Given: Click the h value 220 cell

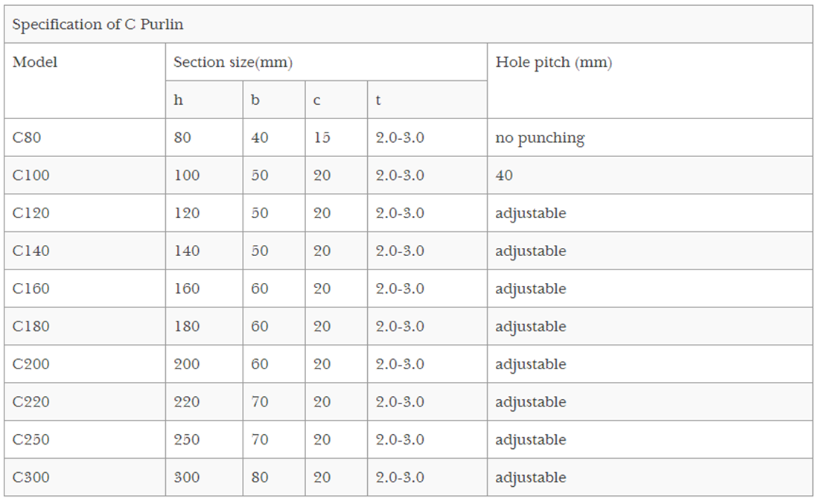Looking at the screenshot, I should pyautogui.click(x=186, y=402).
